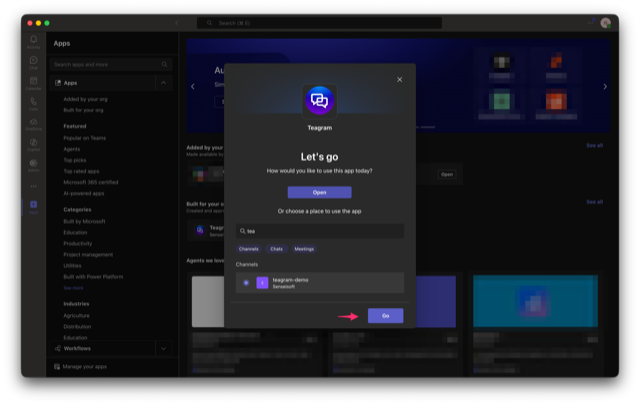Viewport: 640px width, 405px height.
Task: Filter places by Meetings chip
Action: pyautogui.click(x=304, y=249)
